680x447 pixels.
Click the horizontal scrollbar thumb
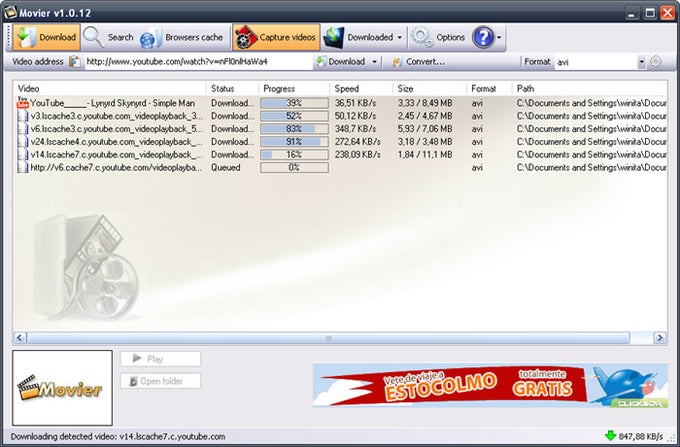pos(328,338)
